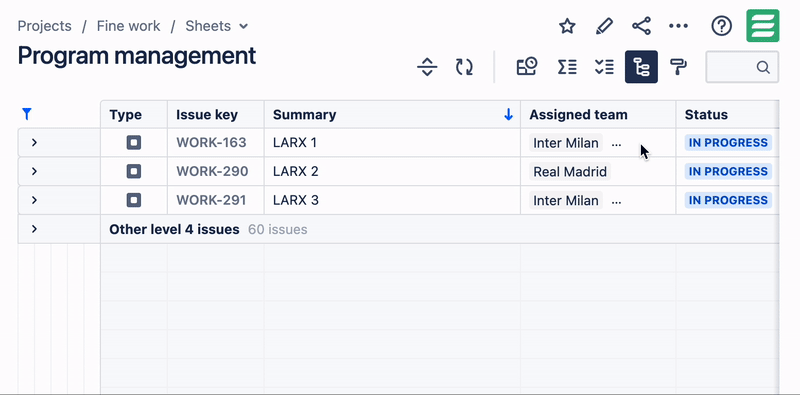Screen dimensions: 800x395
Task: Open the Sheets breadcrumb dropdown
Action: 217,26
